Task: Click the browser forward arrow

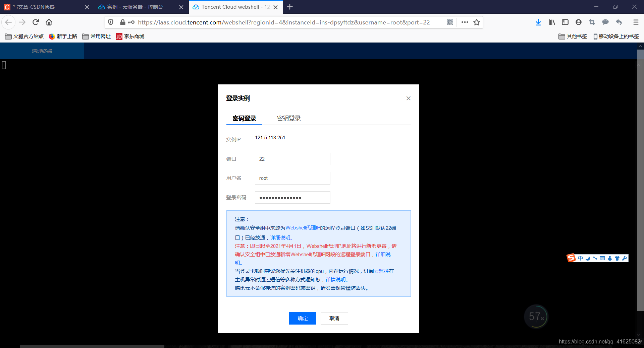Action: [22, 22]
